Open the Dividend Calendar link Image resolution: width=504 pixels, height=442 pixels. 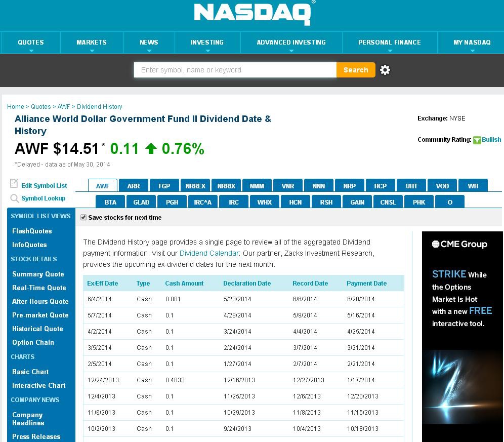click(x=209, y=253)
